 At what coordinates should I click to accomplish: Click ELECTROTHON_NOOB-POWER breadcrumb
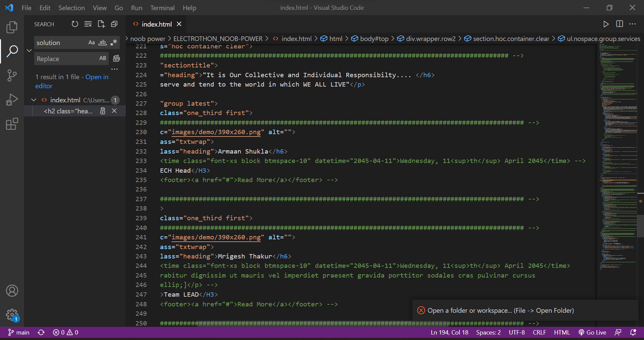[x=218, y=39]
